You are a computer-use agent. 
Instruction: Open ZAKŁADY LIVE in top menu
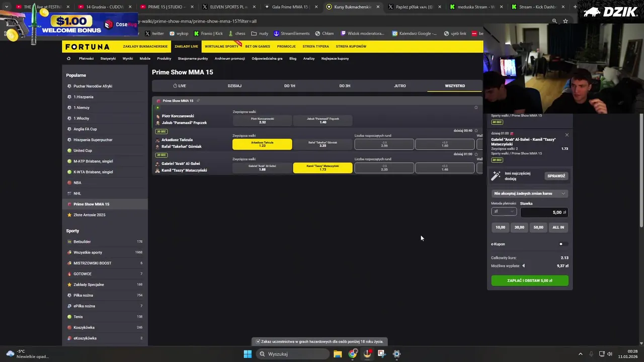(x=186, y=46)
